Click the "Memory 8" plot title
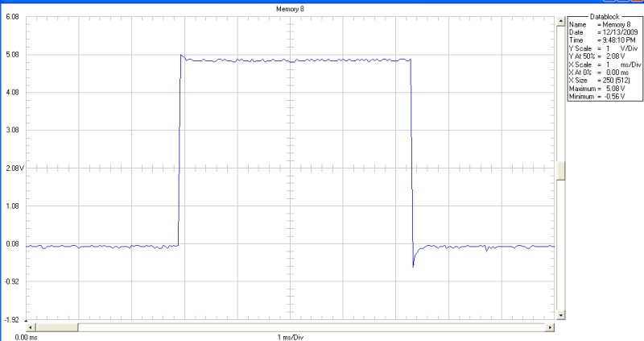Image resolution: width=644 pixels, height=341 pixels. point(290,7)
